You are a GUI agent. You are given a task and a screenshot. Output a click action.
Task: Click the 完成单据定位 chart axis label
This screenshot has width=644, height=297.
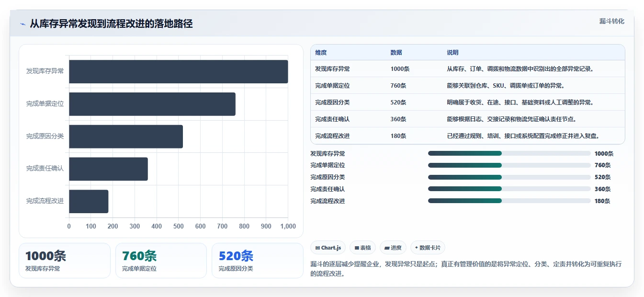[x=45, y=104]
